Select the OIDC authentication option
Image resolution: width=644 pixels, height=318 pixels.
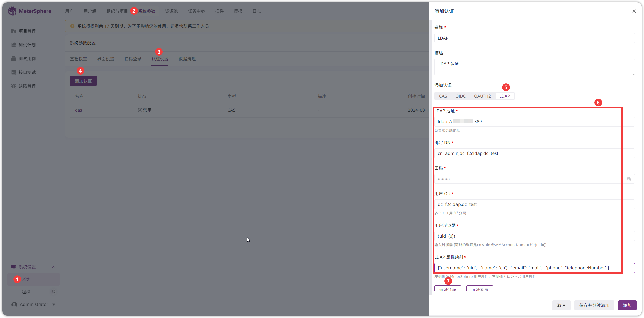[460, 96]
